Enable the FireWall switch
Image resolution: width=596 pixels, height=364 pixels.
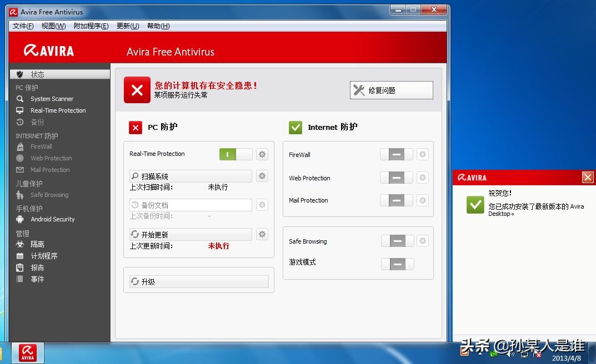point(397,155)
